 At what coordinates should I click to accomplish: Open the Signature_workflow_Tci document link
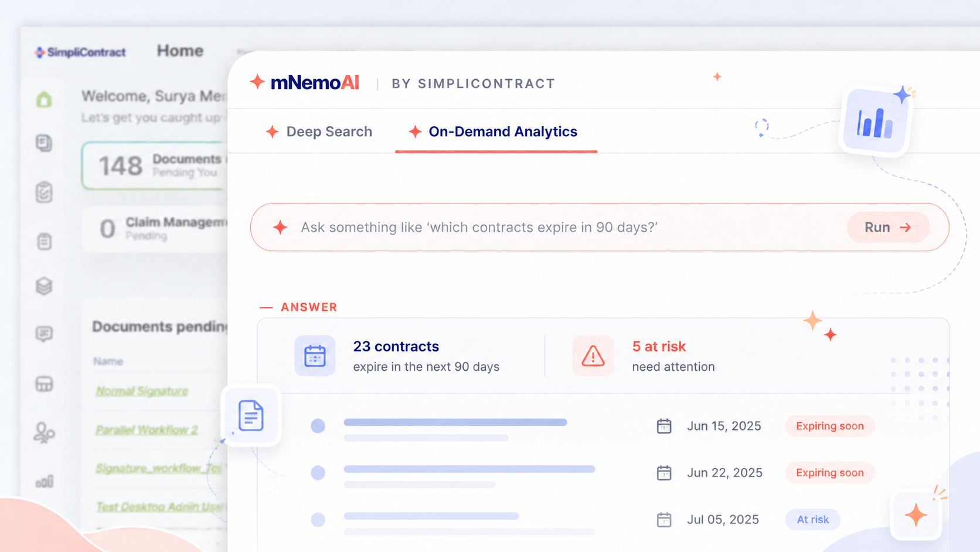159,469
